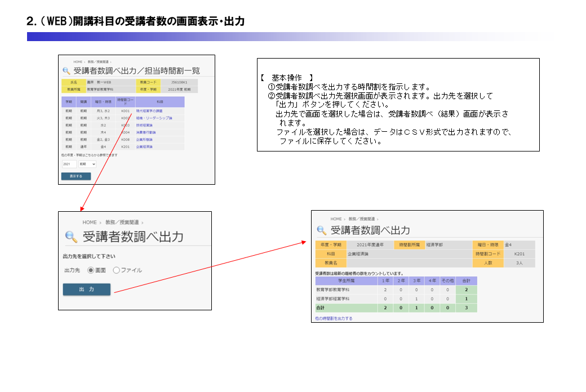The height and width of the screenshot is (392, 586).
Task: Click HOME breadcrumb in the 担当時間割一覧 panel
Action: (78, 61)
